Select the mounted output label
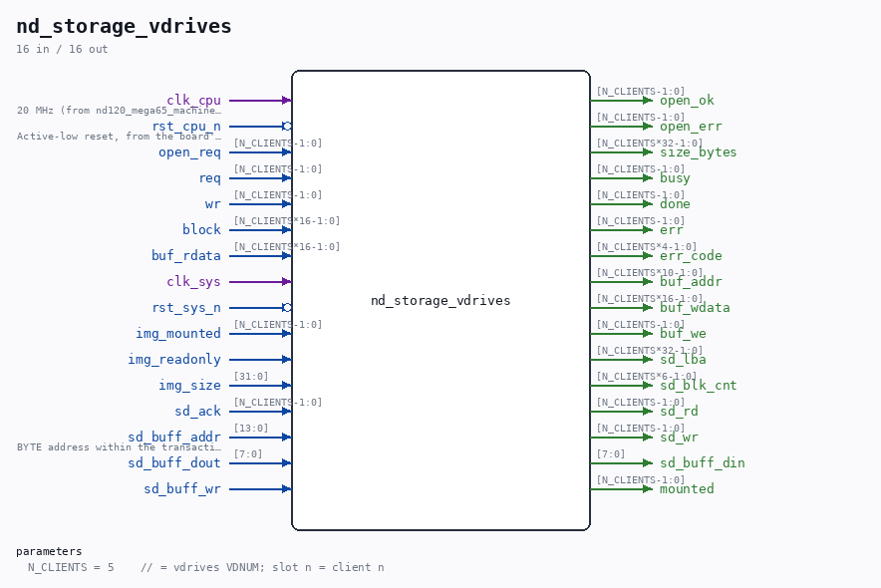Screen dimensions: 881x588 coord(687,488)
